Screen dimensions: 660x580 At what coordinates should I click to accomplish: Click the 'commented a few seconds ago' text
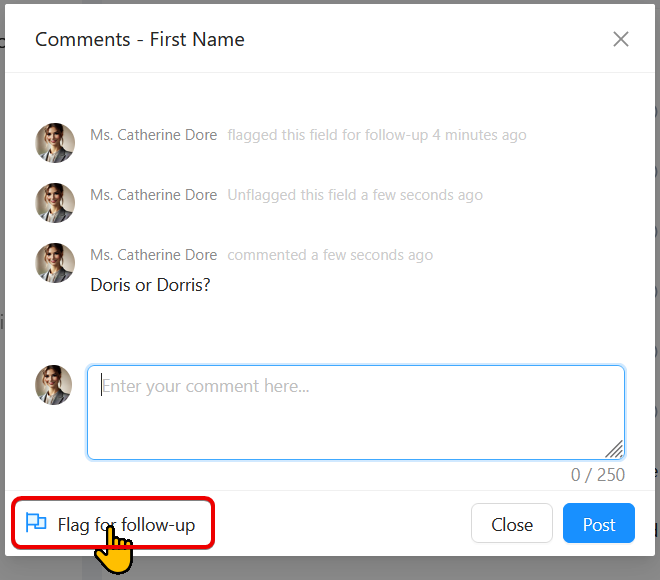click(x=330, y=255)
